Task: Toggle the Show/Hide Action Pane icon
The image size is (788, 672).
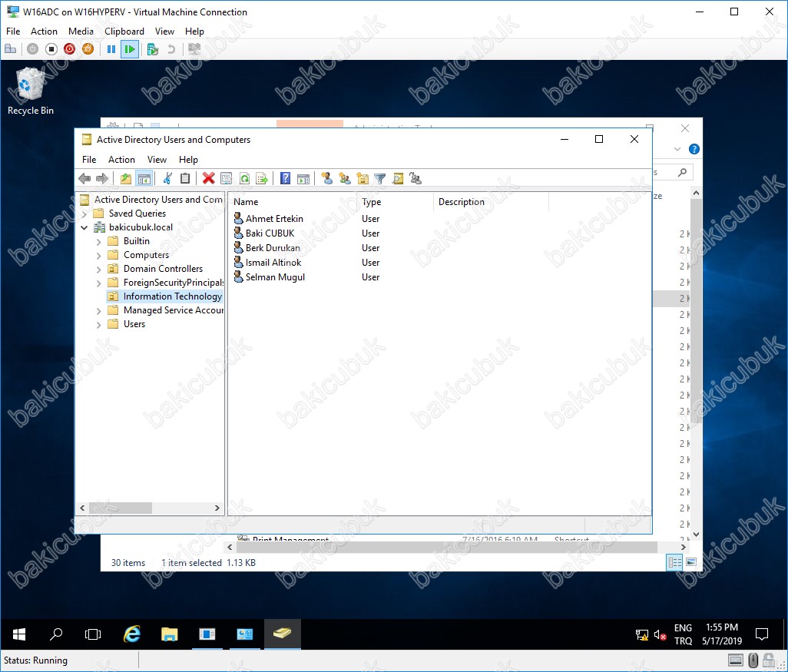Action: point(303,178)
